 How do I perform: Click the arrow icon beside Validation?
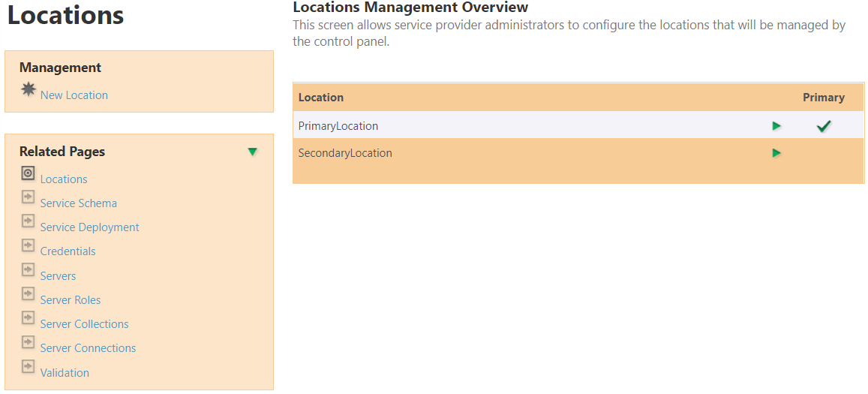pyautogui.click(x=29, y=367)
